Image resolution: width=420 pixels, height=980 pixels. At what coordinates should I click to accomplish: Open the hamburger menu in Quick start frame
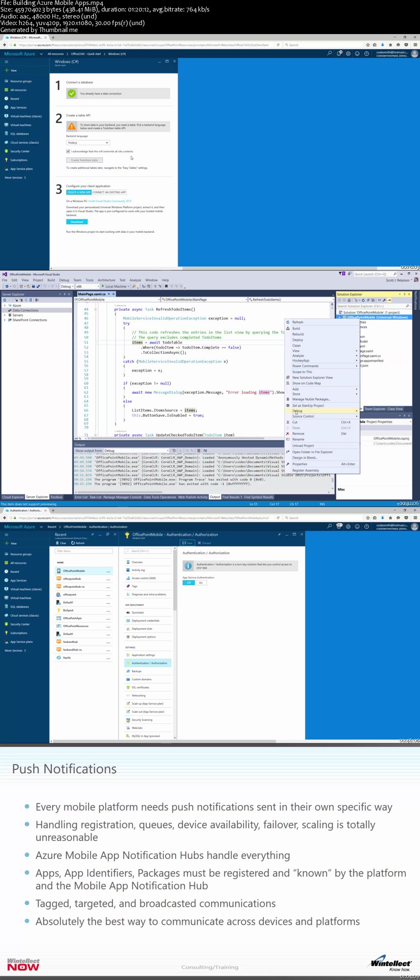(x=6, y=62)
